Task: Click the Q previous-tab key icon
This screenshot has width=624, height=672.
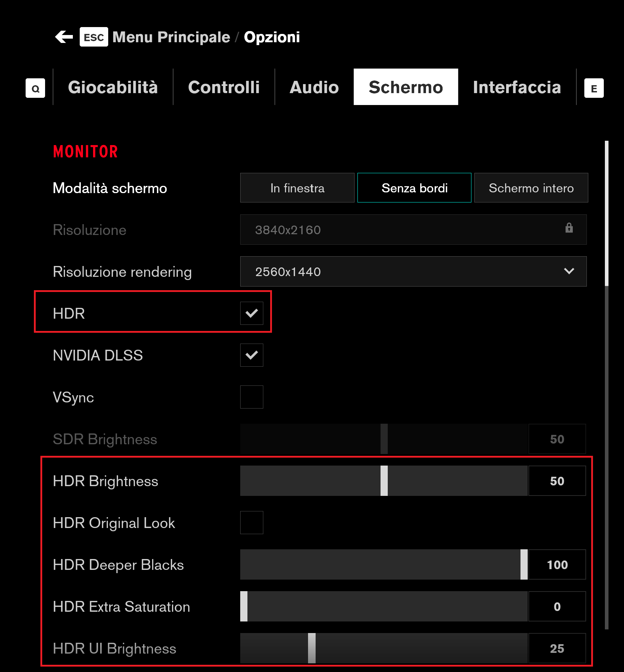Action: coord(35,88)
